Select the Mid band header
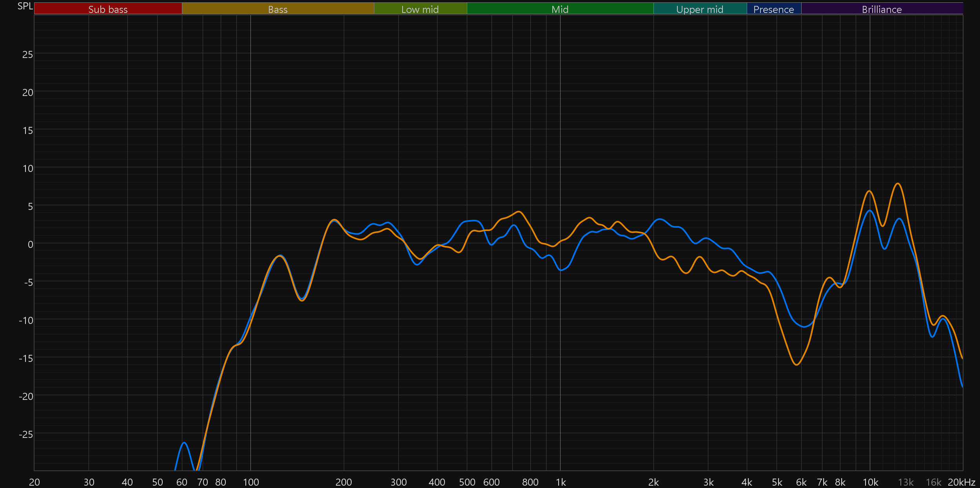The image size is (980, 488). click(560, 9)
